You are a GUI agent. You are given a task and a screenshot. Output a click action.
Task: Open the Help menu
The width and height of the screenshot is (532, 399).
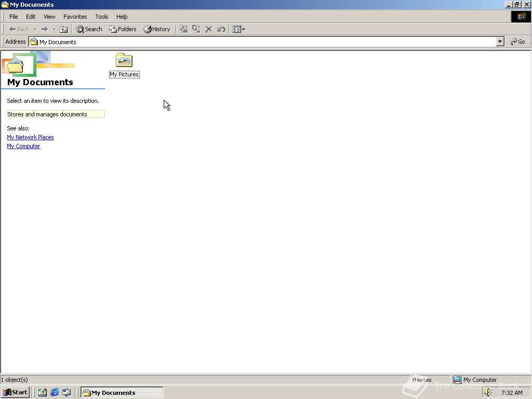[122, 17]
